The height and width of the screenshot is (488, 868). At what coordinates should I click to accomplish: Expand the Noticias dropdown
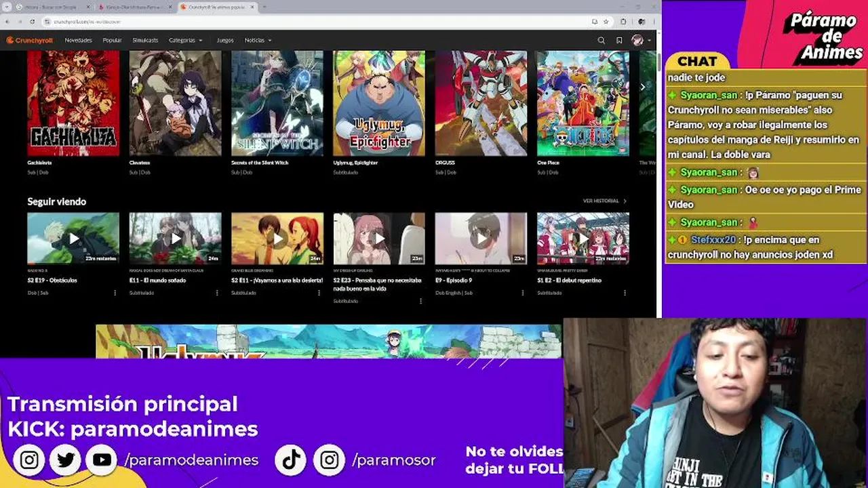(258, 40)
